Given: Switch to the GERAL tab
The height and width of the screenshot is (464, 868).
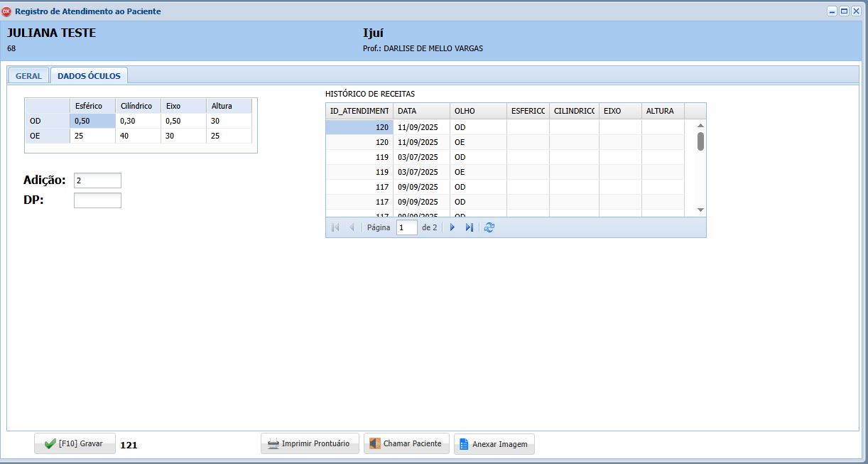Looking at the screenshot, I should [28, 76].
